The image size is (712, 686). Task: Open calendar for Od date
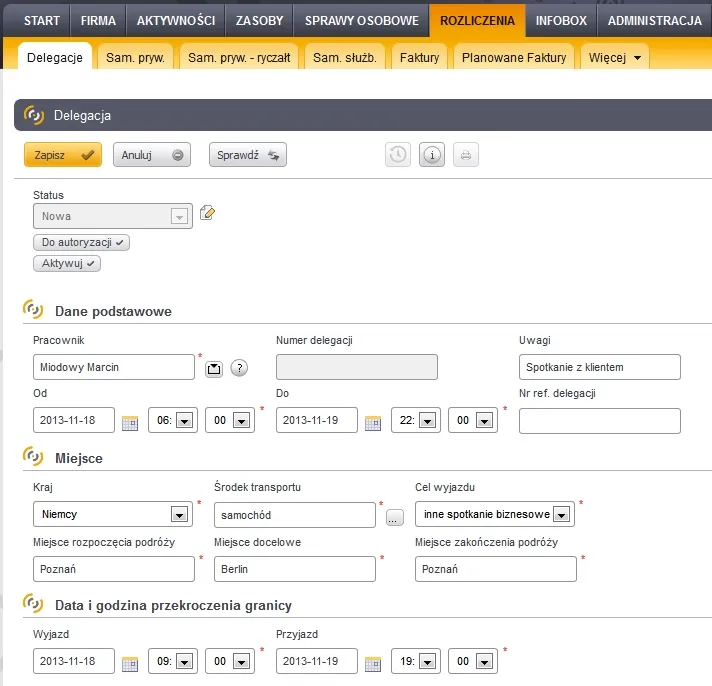130,422
